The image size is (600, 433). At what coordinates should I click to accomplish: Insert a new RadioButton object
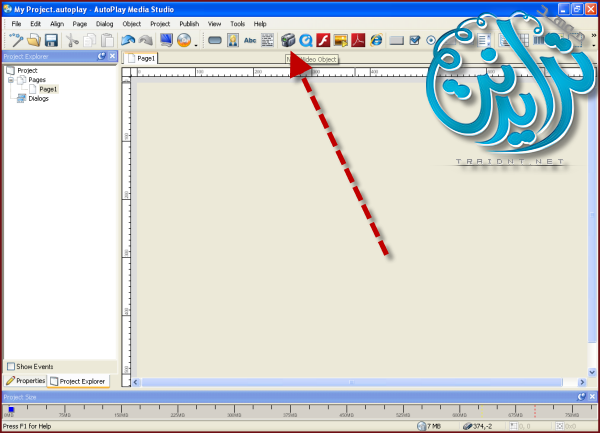point(431,40)
